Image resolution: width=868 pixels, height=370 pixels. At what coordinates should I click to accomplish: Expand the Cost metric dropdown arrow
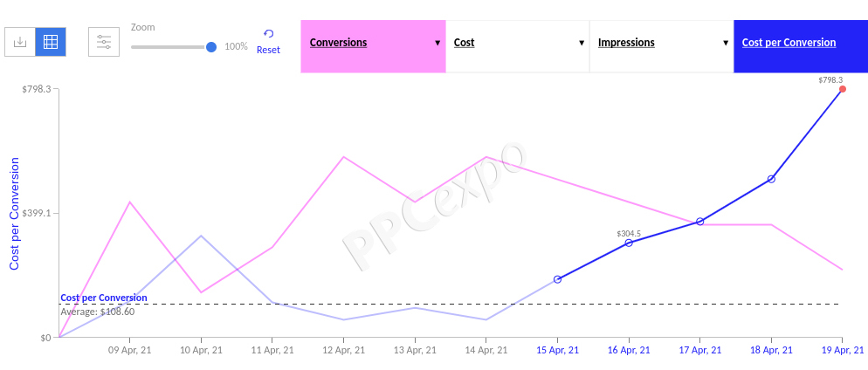[581, 43]
